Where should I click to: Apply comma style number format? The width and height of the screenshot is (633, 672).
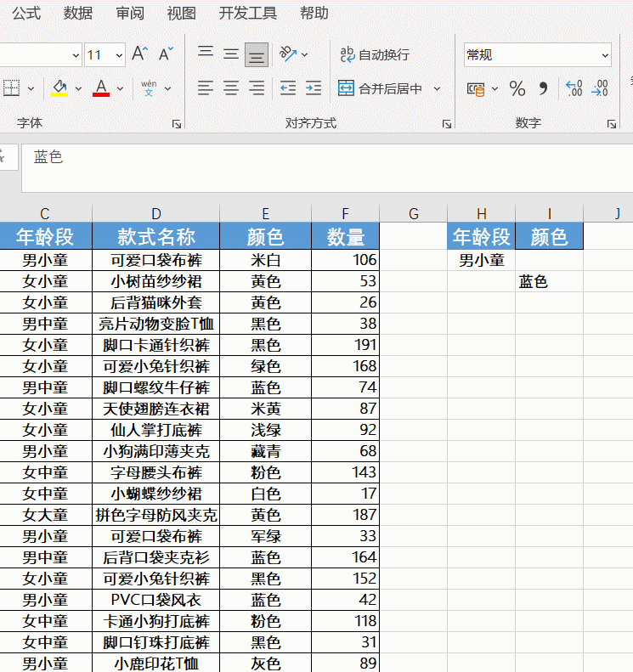point(543,88)
